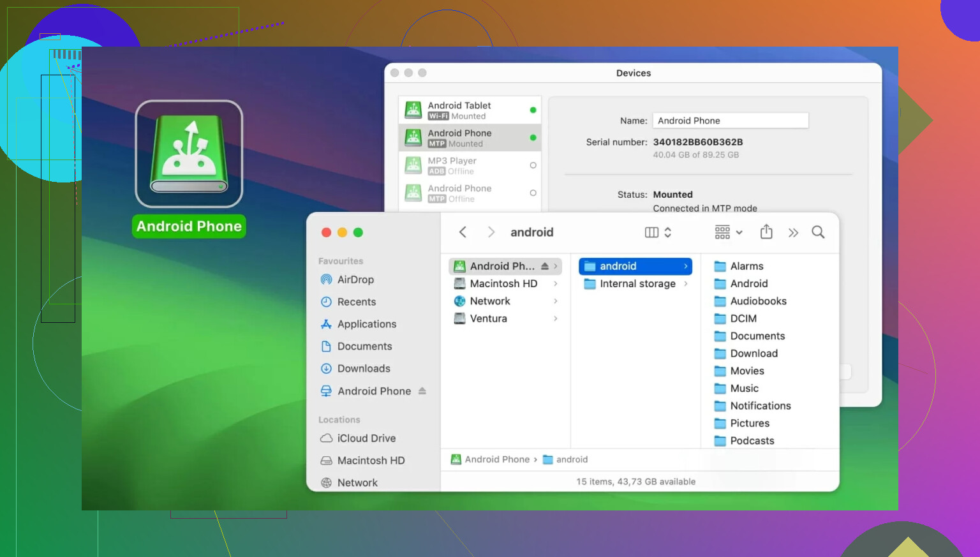Toggle offline Android Phone status circle
Image resolution: width=980 pixels, height=557 pixels.
[x=533, y=193]
